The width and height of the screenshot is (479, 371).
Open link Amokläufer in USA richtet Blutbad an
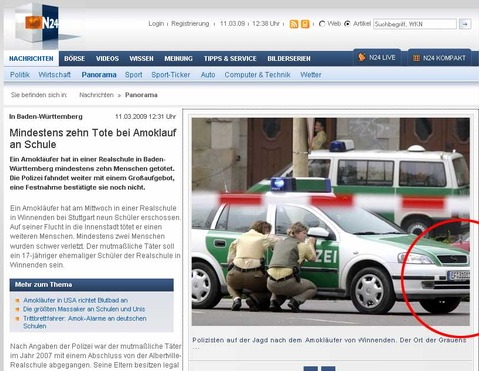click(76, 300)
